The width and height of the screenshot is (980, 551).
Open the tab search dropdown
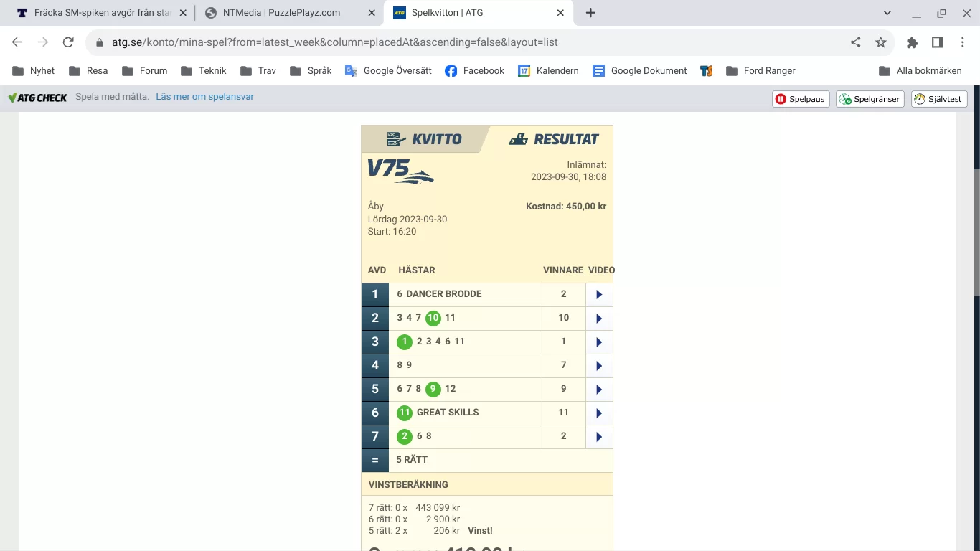(x=887, y=13)
